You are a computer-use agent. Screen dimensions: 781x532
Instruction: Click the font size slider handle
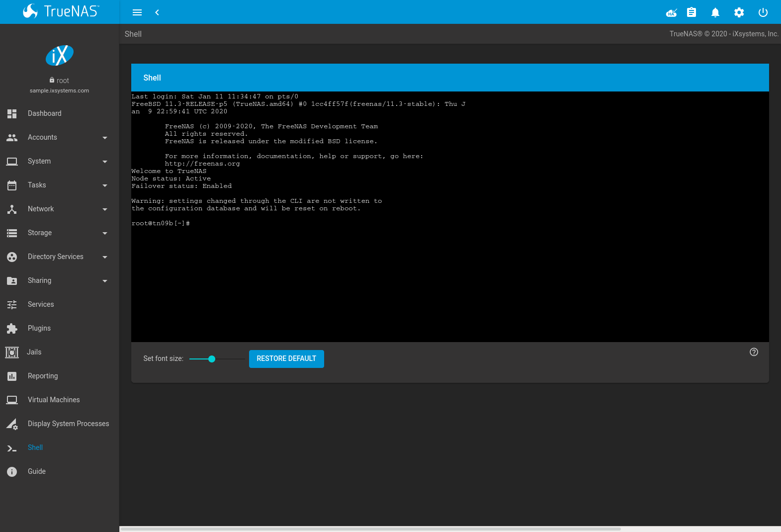(212, 359)
